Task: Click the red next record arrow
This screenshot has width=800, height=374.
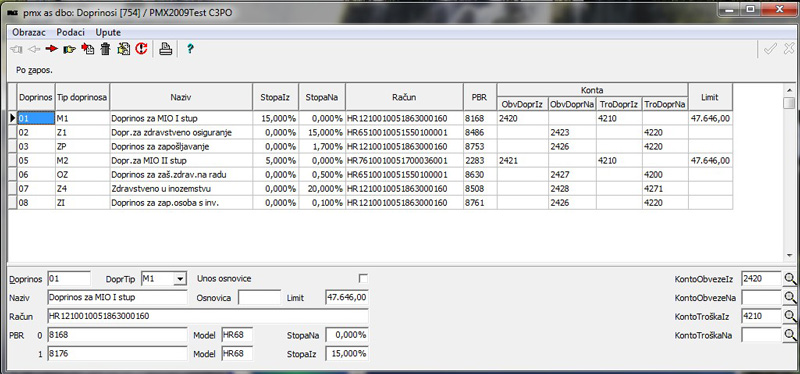Action: tap(51, 49)
